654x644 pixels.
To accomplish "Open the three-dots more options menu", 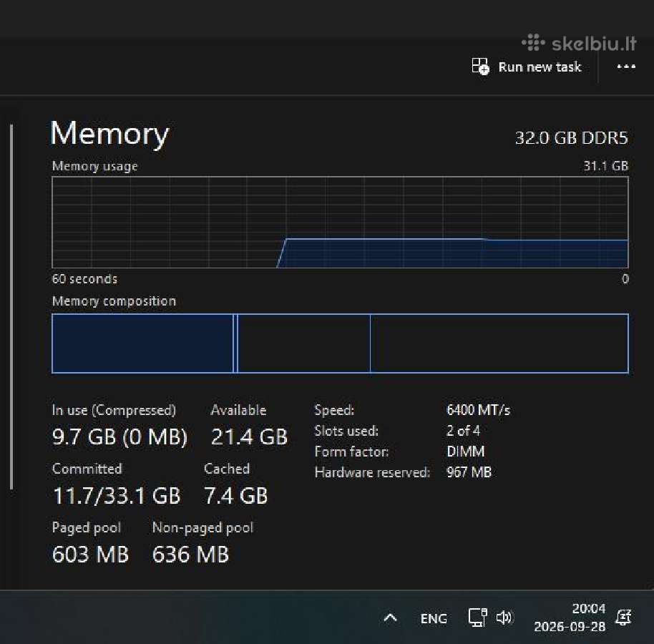I will click(626, 67).
